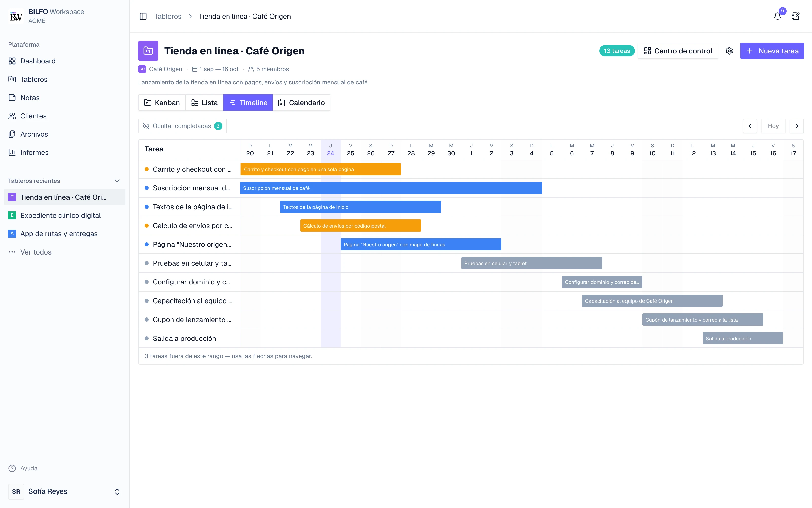Screen dimensions: 812x508
Task: Switch to the Kanban view tab
Action: click(162, 102)
